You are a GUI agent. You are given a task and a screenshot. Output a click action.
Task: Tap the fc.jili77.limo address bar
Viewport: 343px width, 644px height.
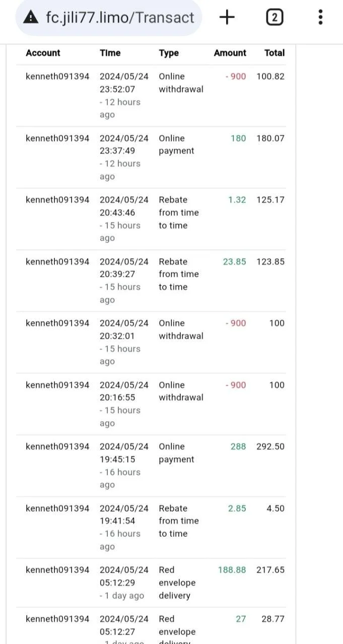click(109, 18)
